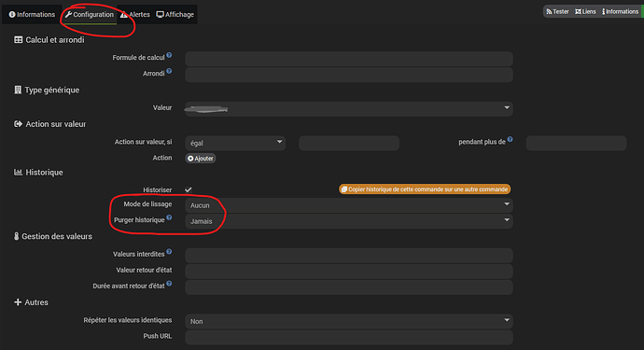Screen dimensions: 644x350
Task: Click help icon beside Arrondi
Action: pos(169,71)
